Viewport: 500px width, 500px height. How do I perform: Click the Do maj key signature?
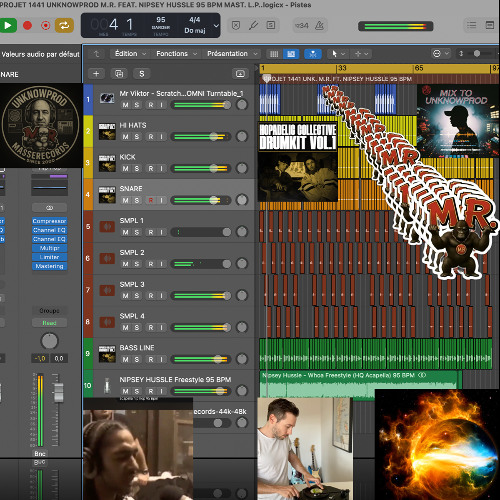click(x=195, y=31)
